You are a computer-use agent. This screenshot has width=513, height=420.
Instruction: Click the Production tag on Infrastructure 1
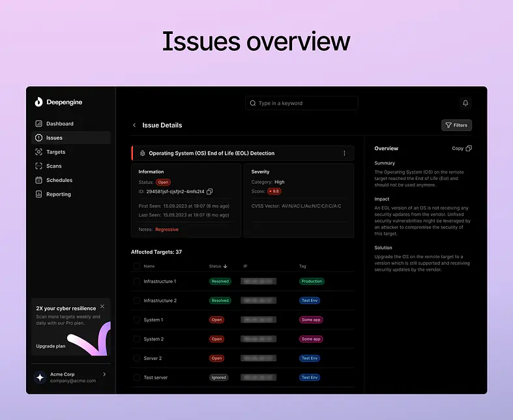[x=312, y=281]
